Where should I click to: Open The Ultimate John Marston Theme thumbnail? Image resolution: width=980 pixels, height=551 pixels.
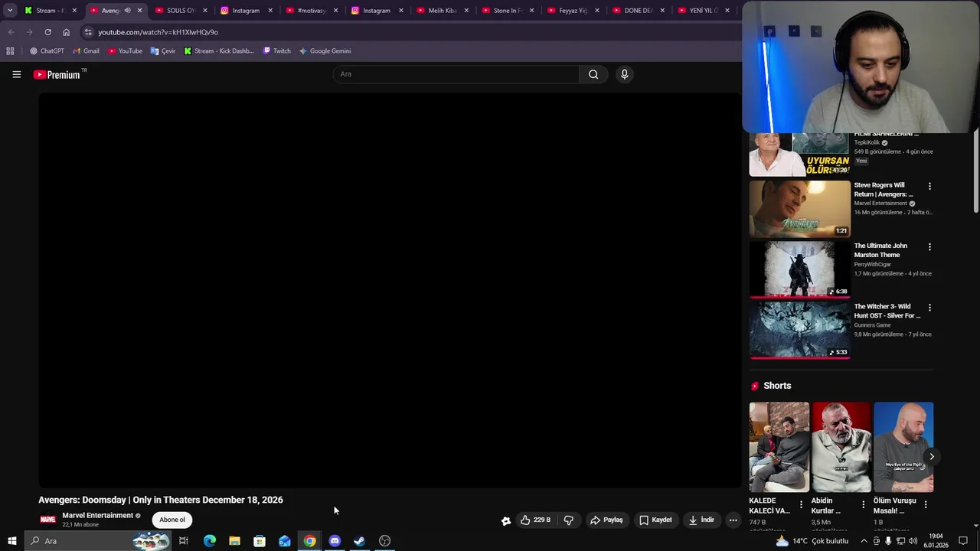coord(799,269)
